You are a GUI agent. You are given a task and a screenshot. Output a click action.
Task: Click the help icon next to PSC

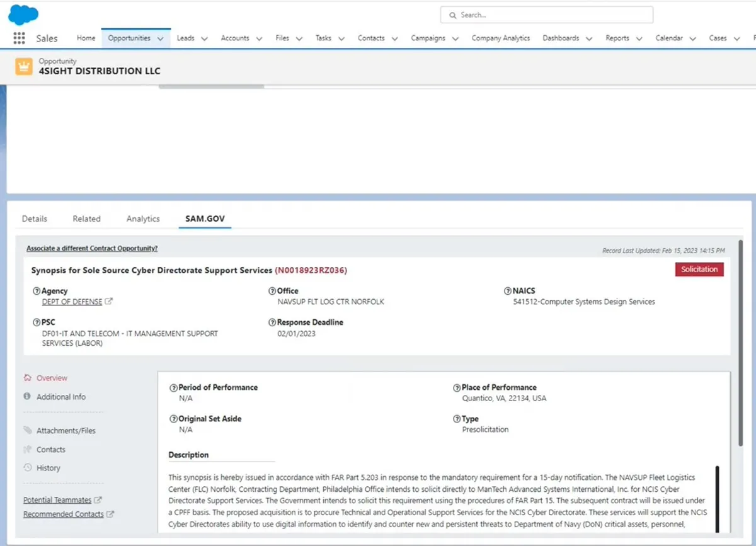tap(36, 322)
